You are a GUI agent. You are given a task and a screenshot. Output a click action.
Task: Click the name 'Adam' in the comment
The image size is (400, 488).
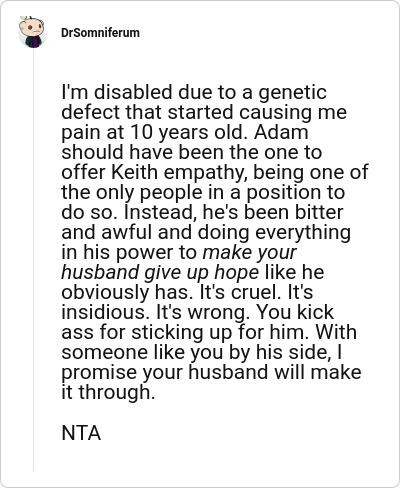[281, 132]
